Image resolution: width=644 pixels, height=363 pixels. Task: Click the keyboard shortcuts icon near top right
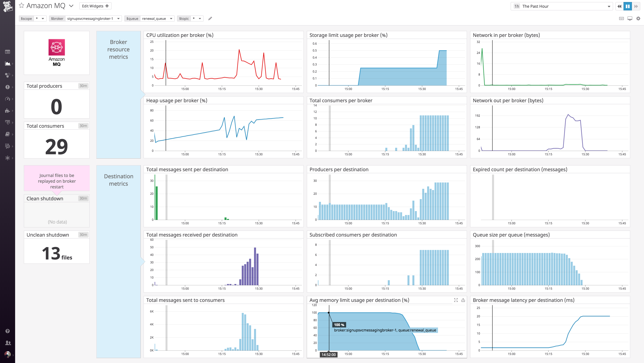point(621,18)
